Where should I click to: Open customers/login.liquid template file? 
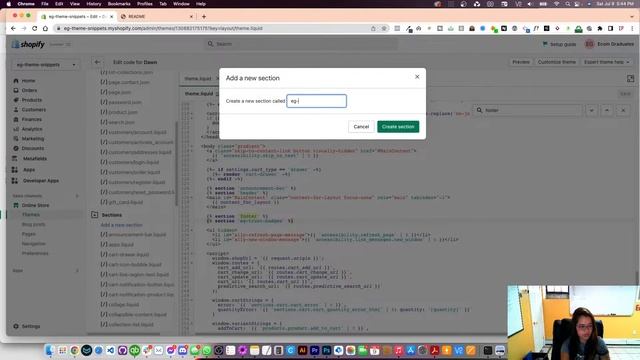click(x=133, y=162)
